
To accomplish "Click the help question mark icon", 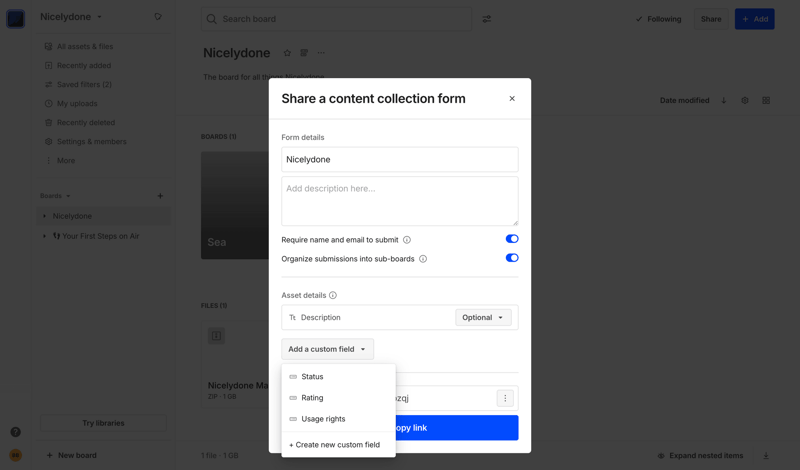I will point(15,432).
